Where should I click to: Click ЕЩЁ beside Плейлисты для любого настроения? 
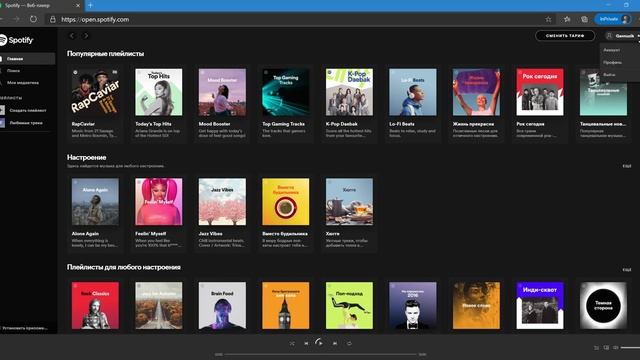coord(627,270)
